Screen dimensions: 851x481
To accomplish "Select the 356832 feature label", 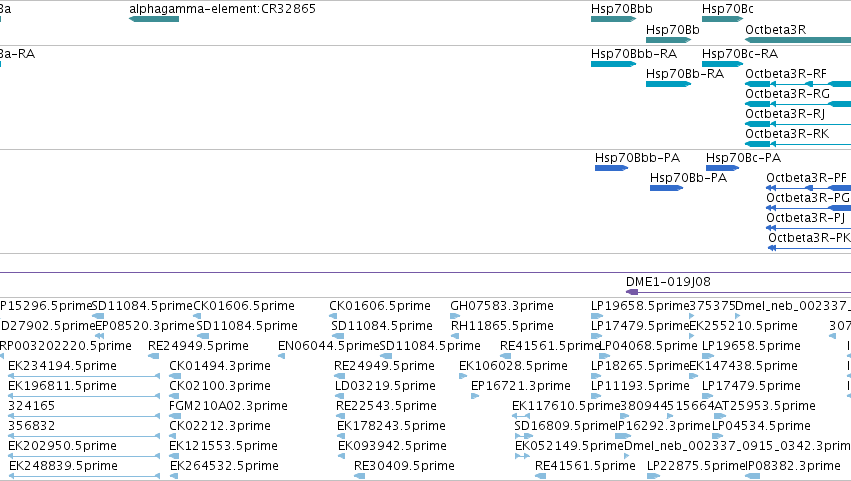I will pos(31,426).
